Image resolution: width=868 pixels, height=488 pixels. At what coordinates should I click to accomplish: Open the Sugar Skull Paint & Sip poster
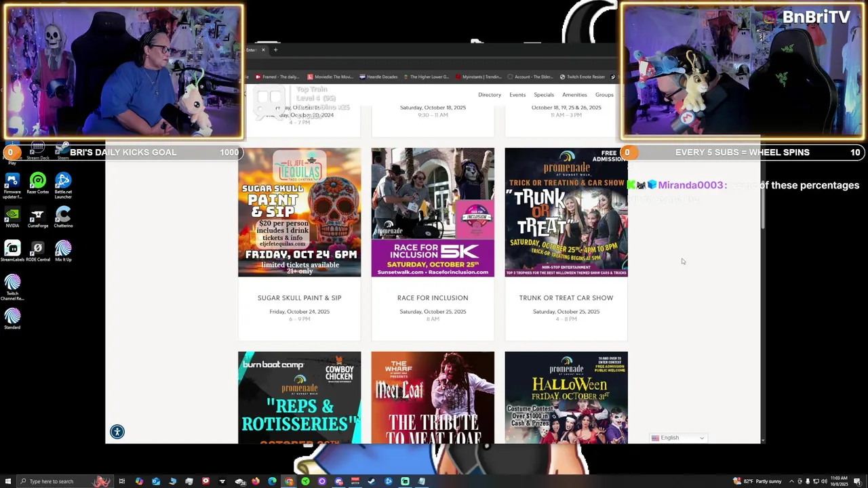tap(299, 212)
